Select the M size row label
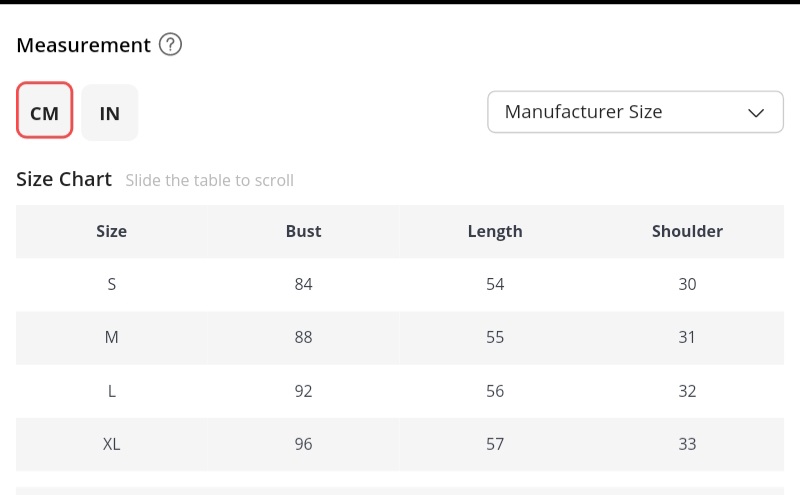The width and height of the screenshot is (800, 495). 111,337
